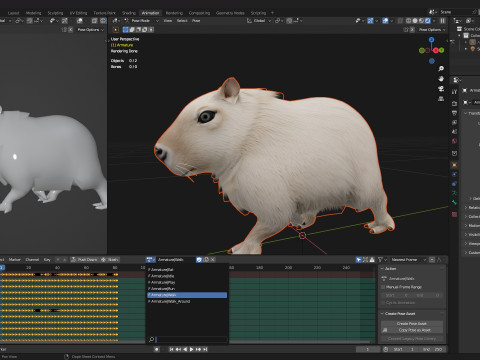Select the Armature|Play action
Screen dimensions: 480x360
[x=187, y=282]
